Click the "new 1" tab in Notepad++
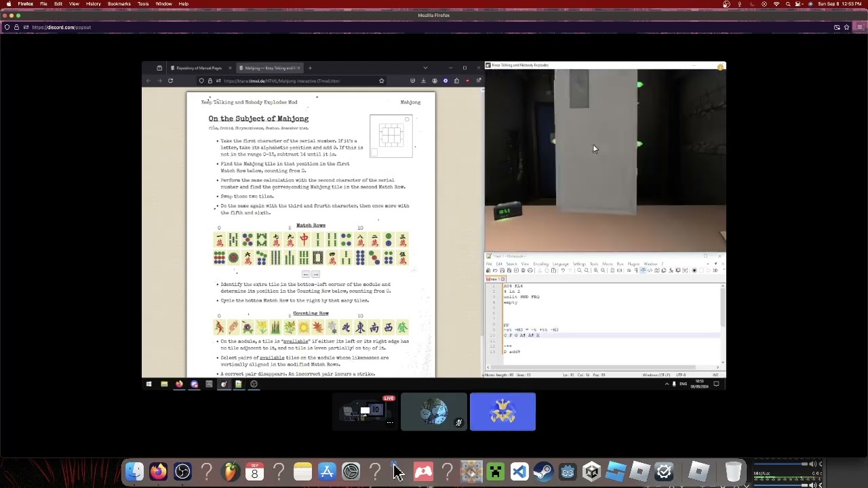868x488 pixels. (x=494, y=279)
